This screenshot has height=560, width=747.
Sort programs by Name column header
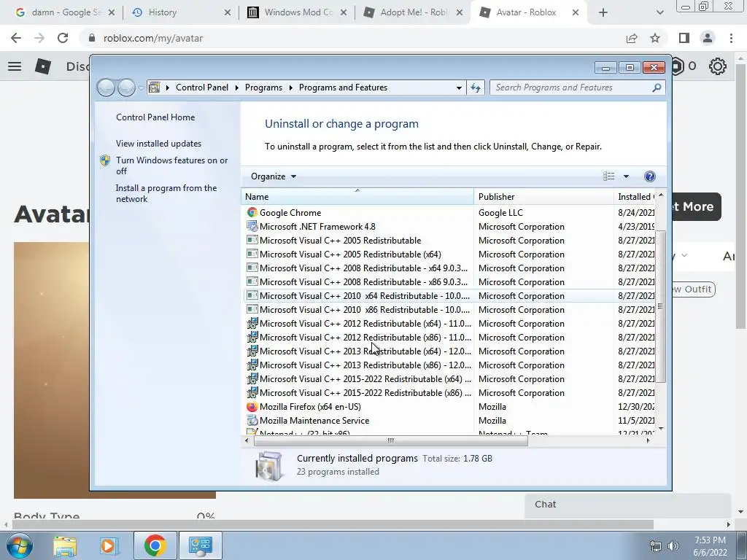(357, 197)
